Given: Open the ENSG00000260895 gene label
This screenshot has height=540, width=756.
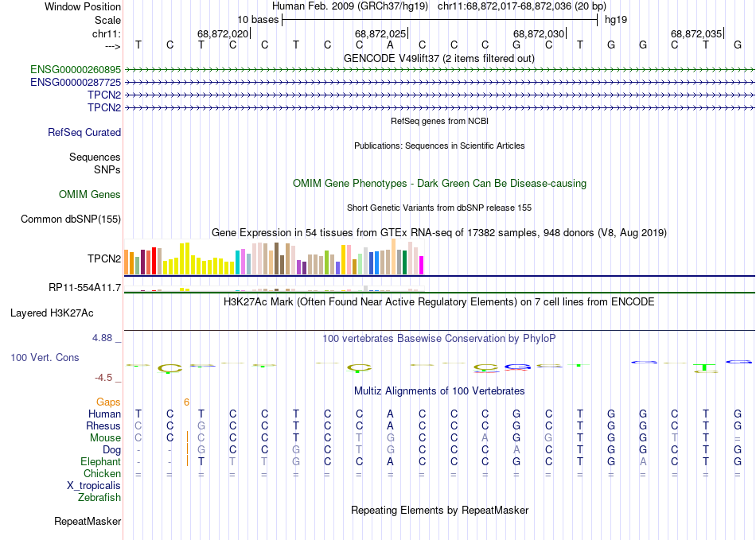Looking at the screenshot, I should (76, 70).
